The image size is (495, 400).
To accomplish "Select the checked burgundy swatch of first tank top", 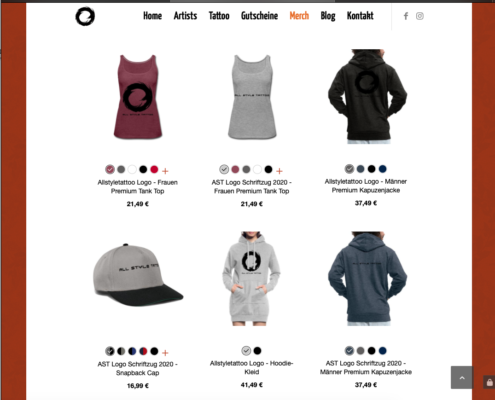I will pos(110,169).
